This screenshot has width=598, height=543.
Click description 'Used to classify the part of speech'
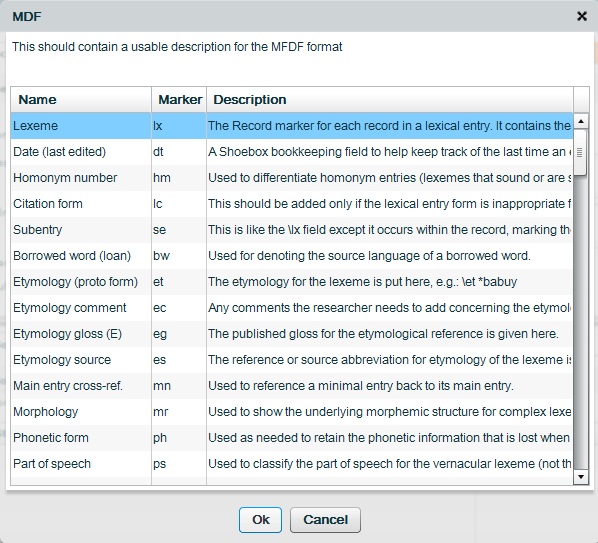pos(390,464)
